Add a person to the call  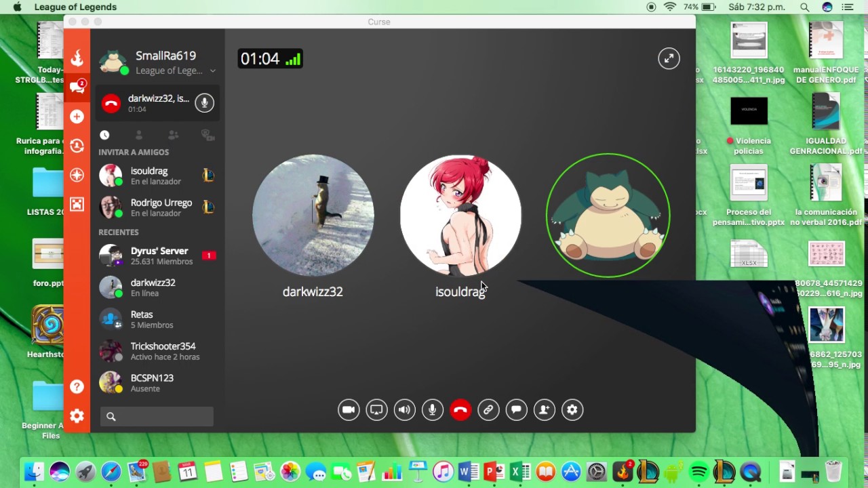pos(545,409)
